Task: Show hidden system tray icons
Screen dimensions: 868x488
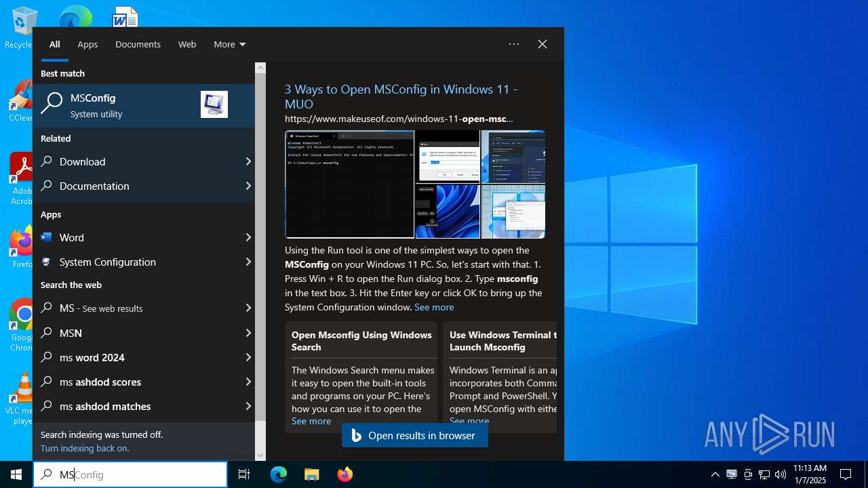Action: click(x=715, y=474)
